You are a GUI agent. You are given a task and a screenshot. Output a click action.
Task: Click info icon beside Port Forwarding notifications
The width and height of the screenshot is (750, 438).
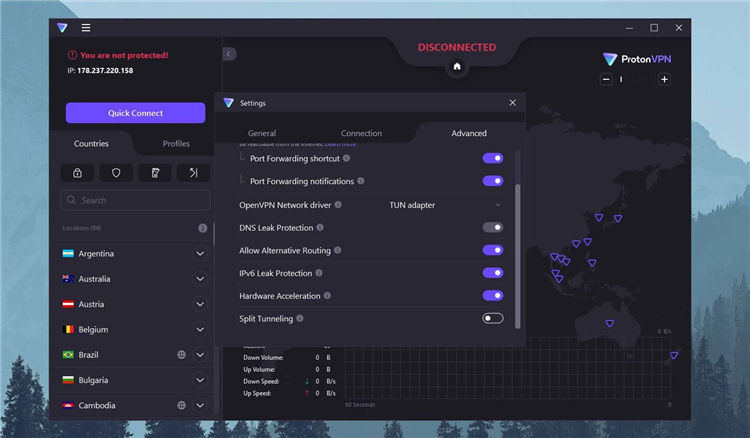(x=361, y=181)
